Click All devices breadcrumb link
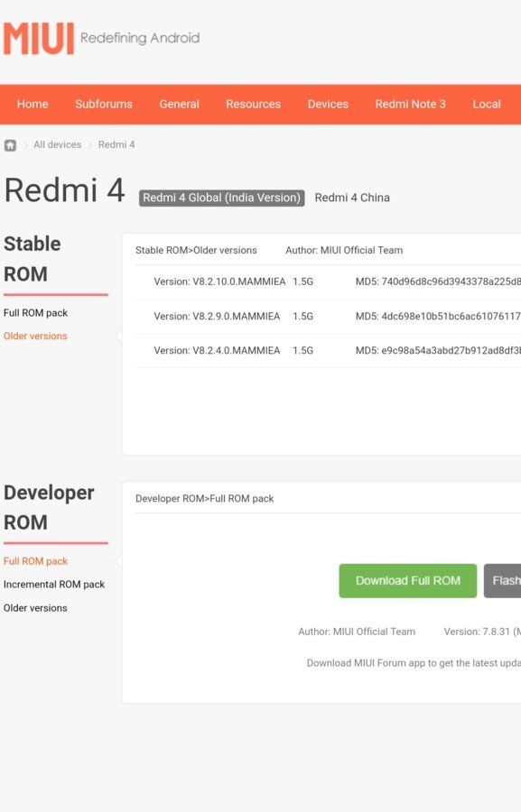This screenshot has height=812, width=521. pyautogui.click(x=58, y=145)
